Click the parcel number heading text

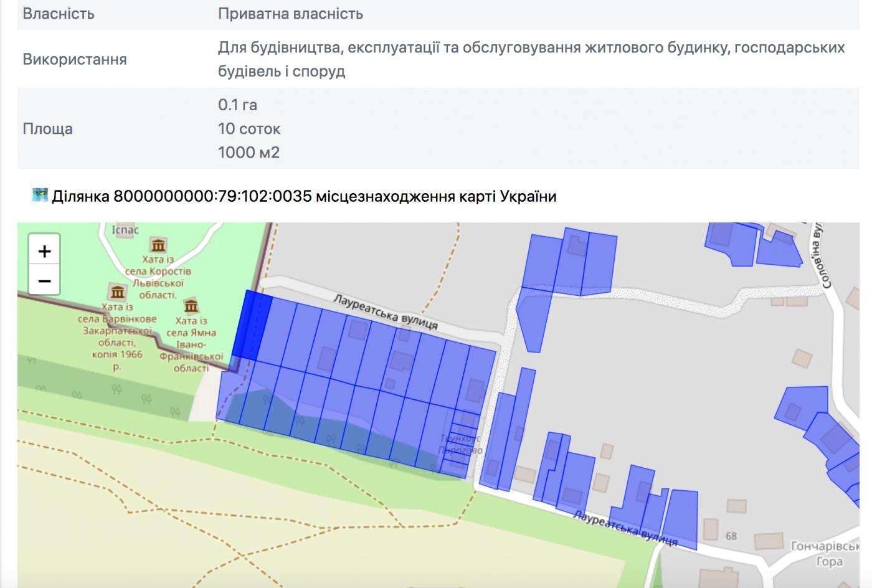click(x=304, y=196)
